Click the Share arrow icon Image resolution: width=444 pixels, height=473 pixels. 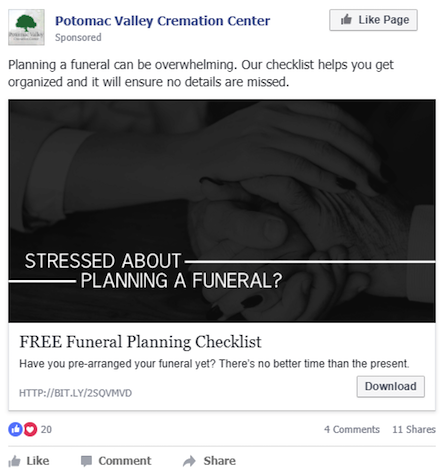[x=189, y=461]
